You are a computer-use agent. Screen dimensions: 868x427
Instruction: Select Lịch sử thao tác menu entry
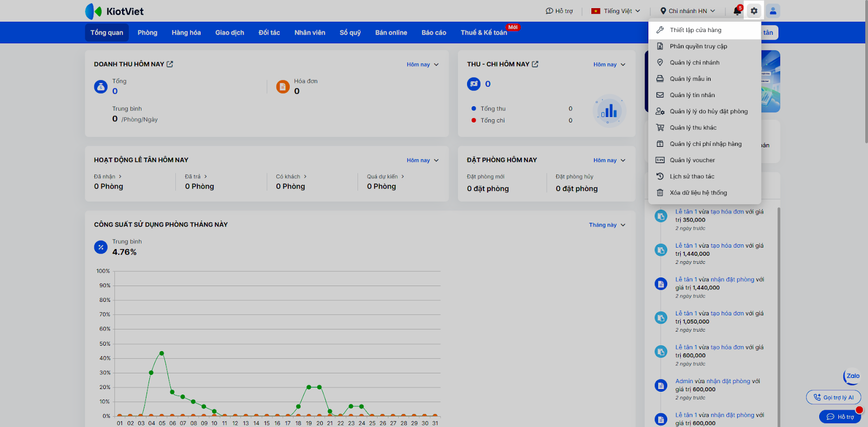[x=705, y=176]
